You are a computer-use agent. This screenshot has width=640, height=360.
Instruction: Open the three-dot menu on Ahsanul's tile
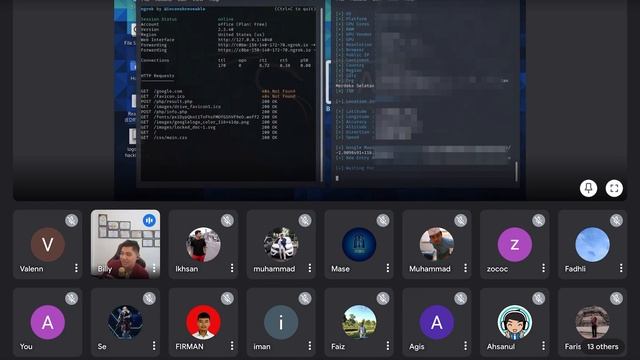(543, 346)
